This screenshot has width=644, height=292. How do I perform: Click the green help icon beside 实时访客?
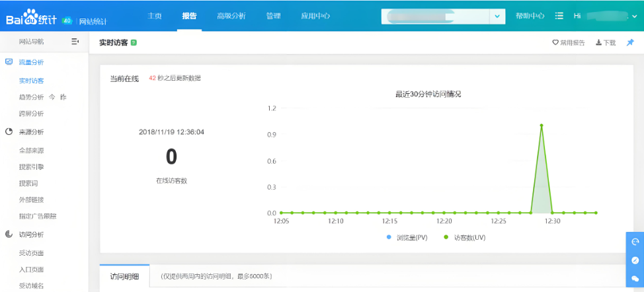134,42
